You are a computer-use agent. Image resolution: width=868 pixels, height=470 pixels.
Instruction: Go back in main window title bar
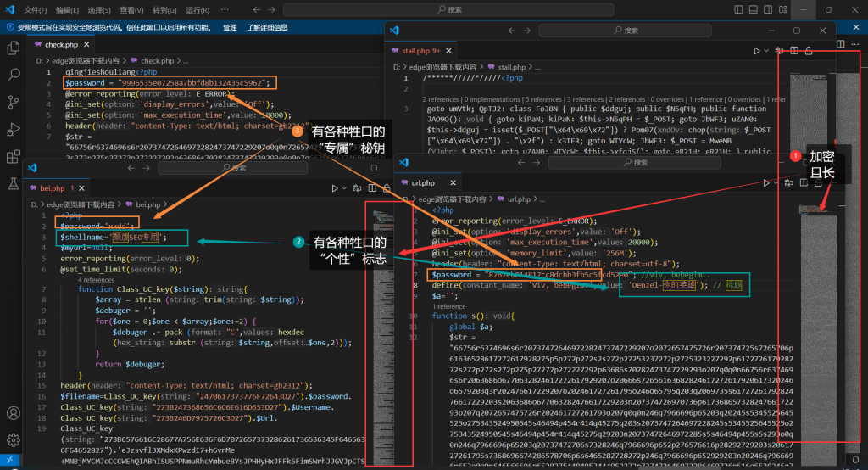click(x=256, y=9)
